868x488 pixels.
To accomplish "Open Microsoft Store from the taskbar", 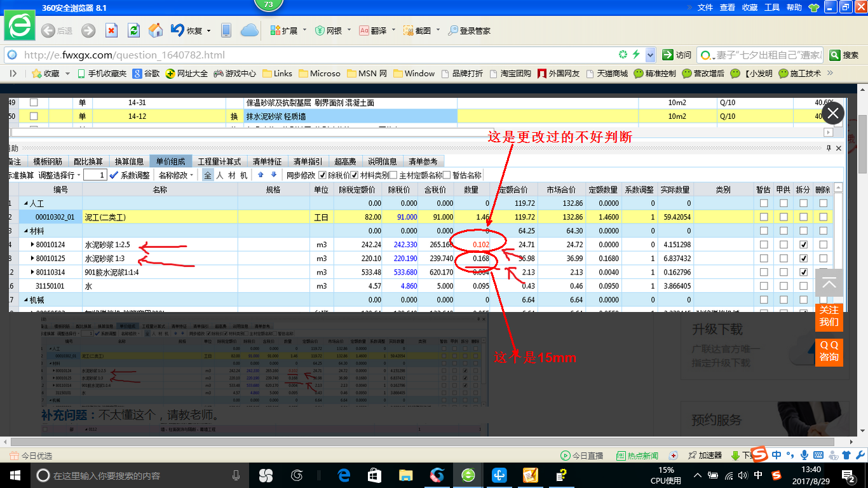I will [x=375, y=475].
